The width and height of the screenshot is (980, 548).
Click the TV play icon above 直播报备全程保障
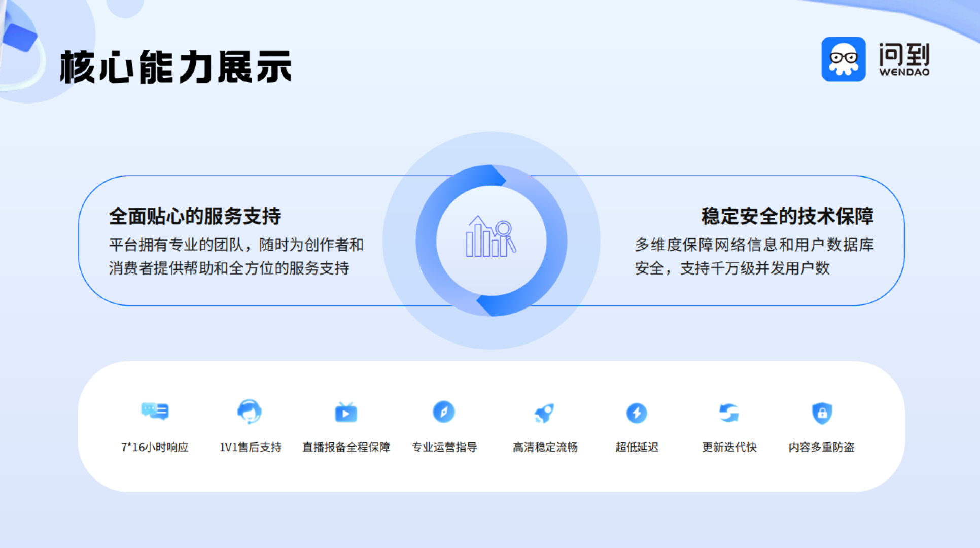[x=346, y=412]
